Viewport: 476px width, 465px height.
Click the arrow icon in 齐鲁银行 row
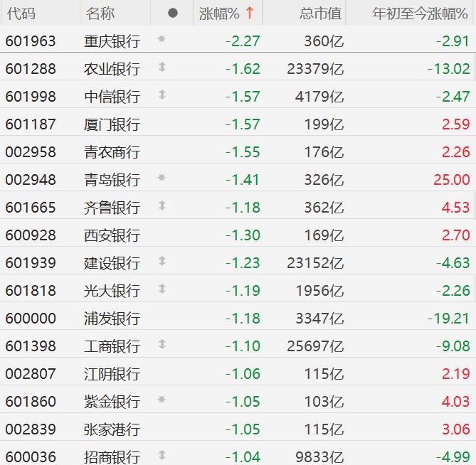pos(162,206)
